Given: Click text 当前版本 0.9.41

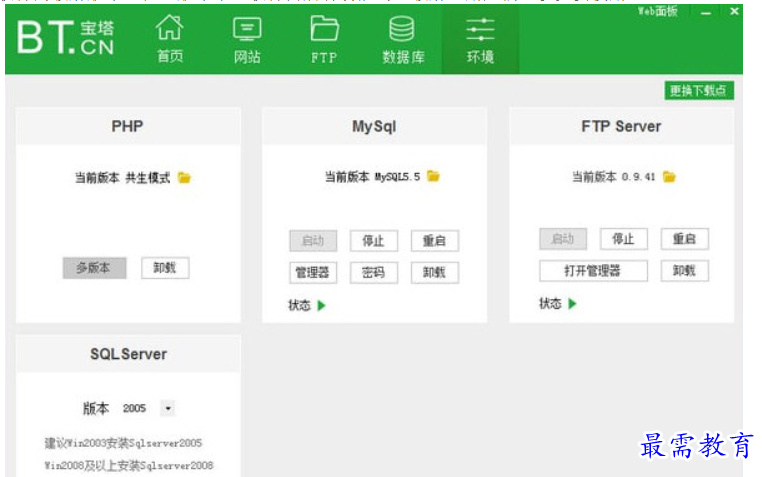Looking at the screenshot, I should pyautogui.click(x=613, y=176).
